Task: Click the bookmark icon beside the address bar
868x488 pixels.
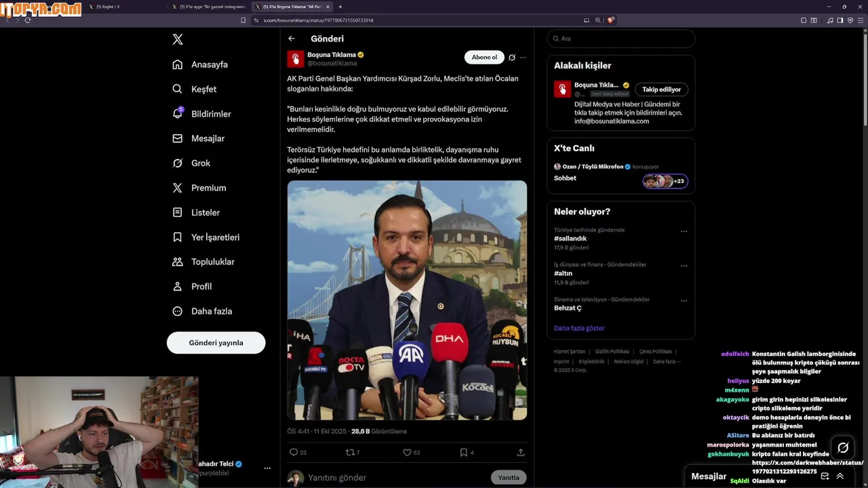Action: click(x=243, y=20)
